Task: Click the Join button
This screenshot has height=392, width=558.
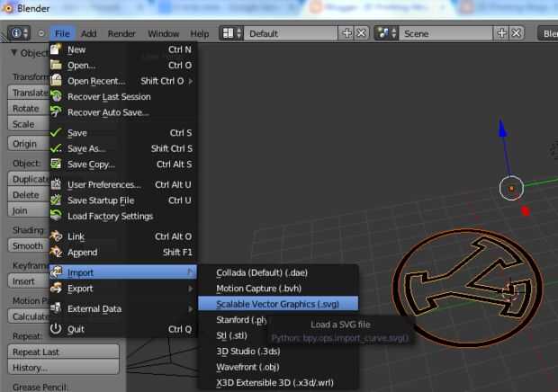Action: click(29, 210)
